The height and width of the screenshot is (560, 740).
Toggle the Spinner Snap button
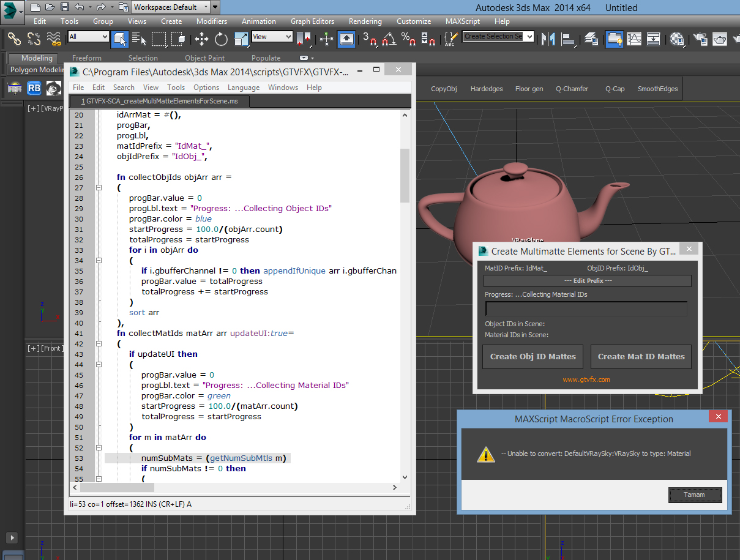(x=430, y=39)
